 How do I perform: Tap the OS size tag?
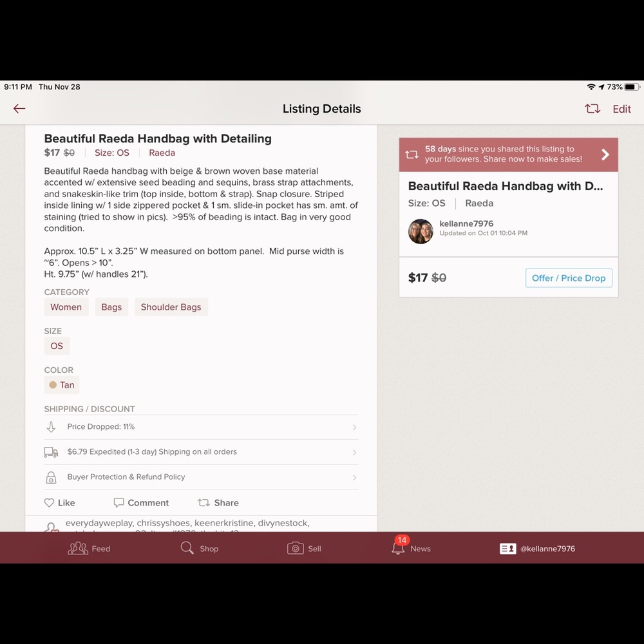coord(57,346)
